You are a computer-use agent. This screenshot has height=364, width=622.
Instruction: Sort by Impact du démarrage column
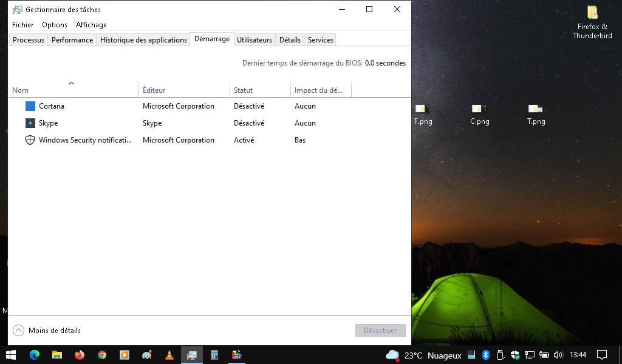321,90
